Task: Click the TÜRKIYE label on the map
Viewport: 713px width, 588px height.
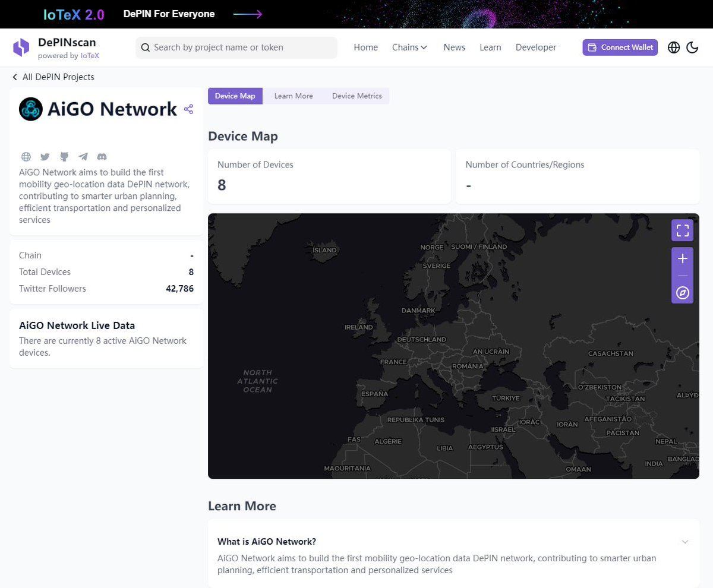Action: (x=506, y=399)
